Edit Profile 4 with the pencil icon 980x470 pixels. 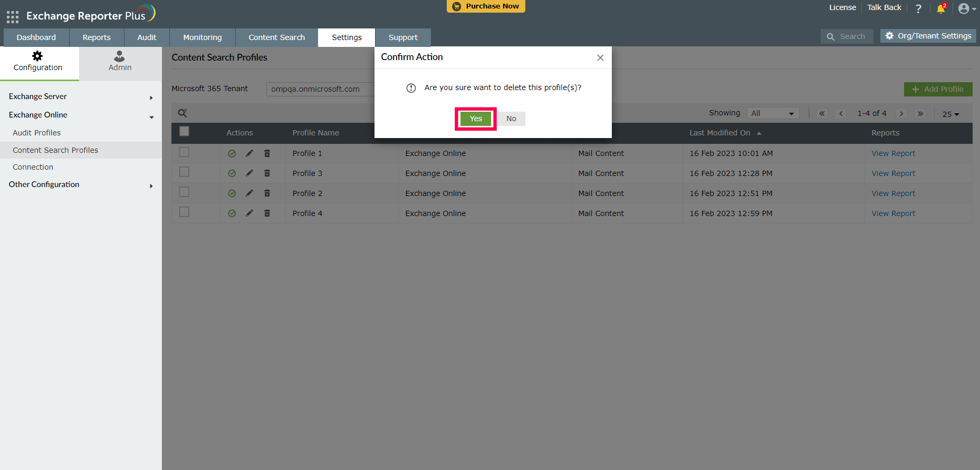click(249, 213)
